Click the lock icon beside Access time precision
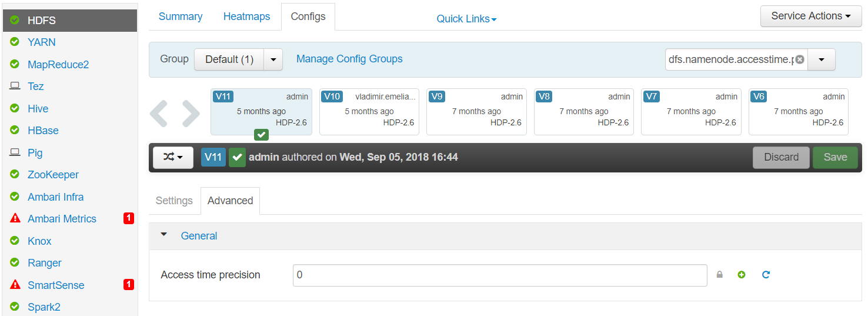 tap(719, 275)
